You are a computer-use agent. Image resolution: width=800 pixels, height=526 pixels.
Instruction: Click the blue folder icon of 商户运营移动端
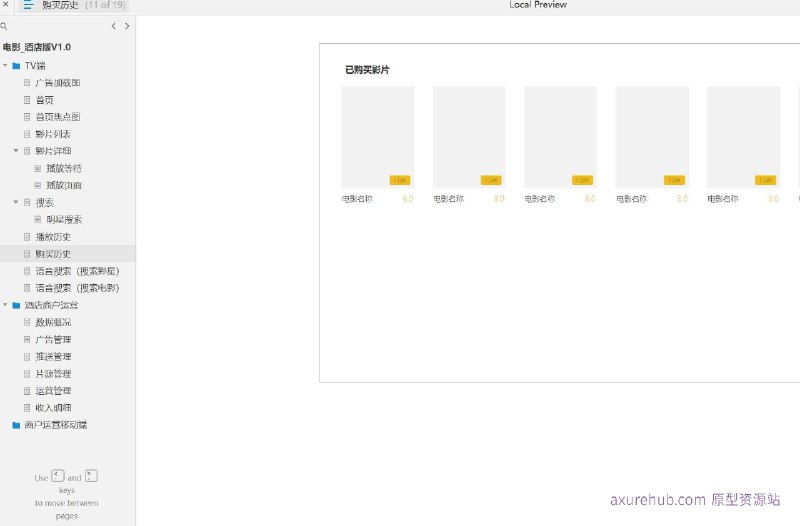16,425
